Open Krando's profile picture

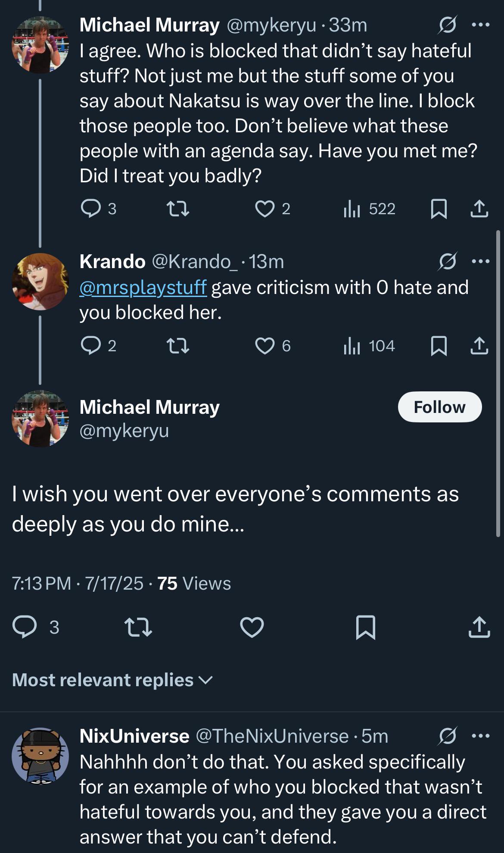coord(40,281)
